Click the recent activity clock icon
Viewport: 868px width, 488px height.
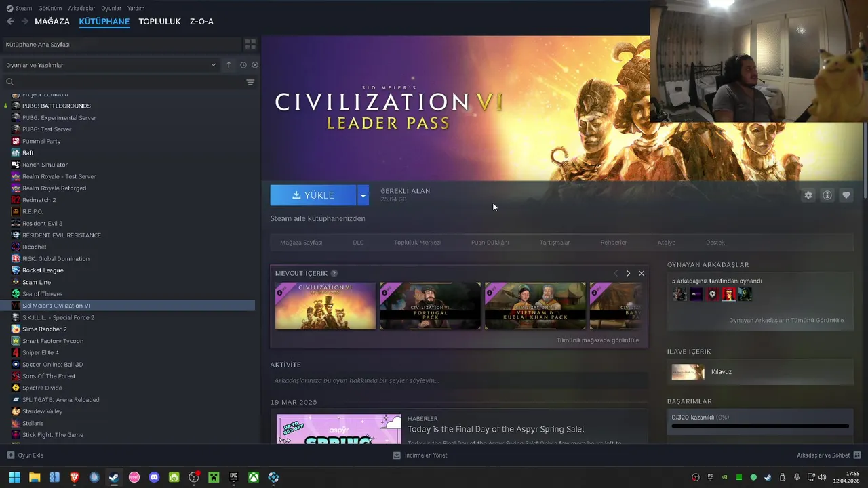(x=243, y=65)
